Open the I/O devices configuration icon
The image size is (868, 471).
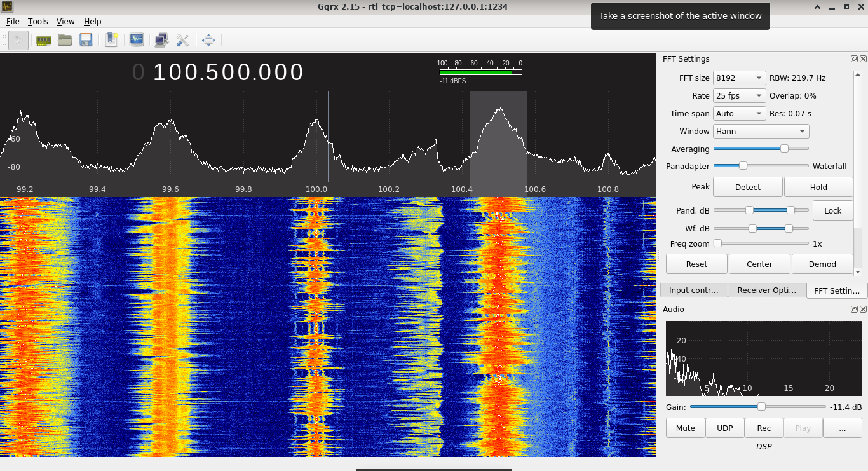pyautogui.click(x=43, y=40)
